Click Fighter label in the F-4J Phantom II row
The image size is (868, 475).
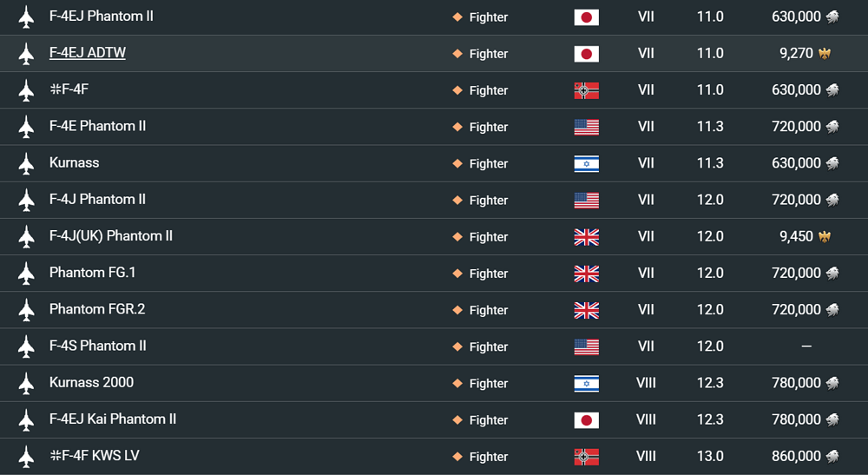488,201
